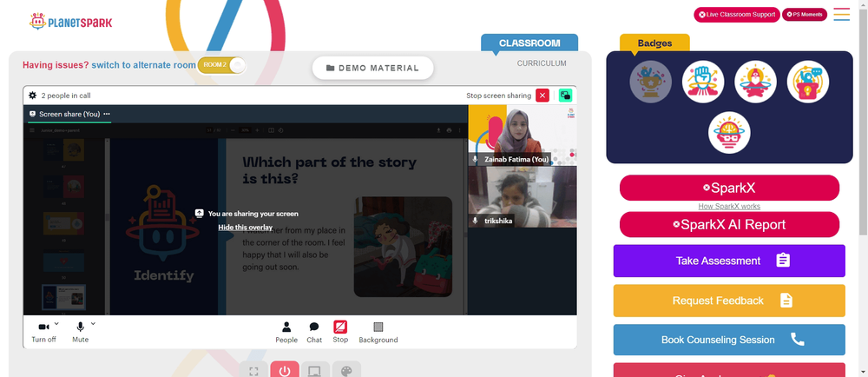The width and height of the screenshot is (868, 377).
Task: Click the brain with glasses badge
Action: point(729,133)
